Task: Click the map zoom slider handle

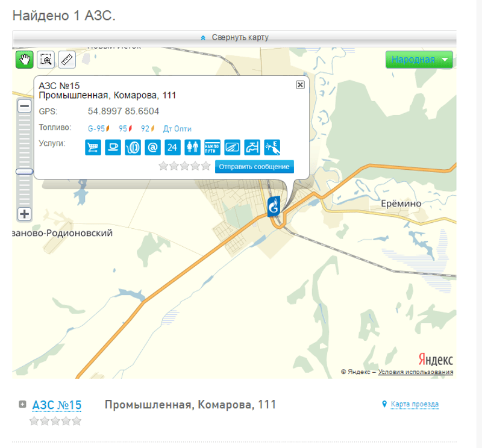Action: [25, 172]
